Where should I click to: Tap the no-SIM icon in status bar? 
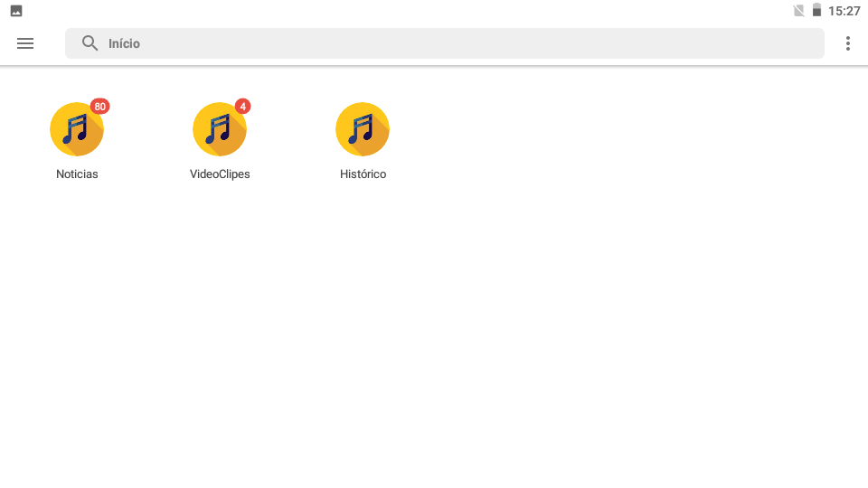[798, 11]
